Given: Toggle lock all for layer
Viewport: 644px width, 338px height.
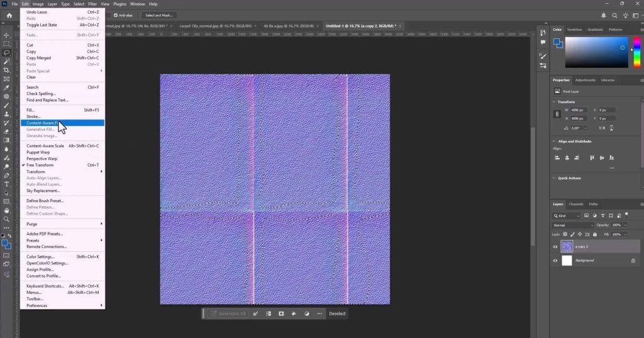Looking at the screenshot, I should pos(595,234).
